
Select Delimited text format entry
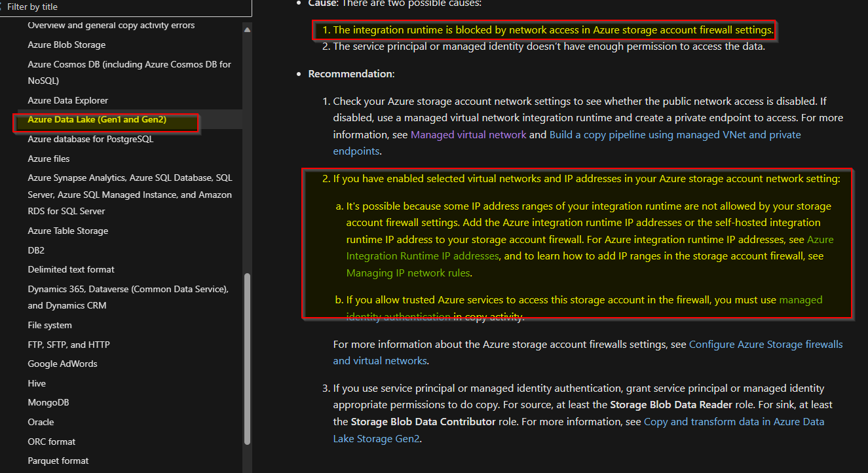[x=71, y=270]
